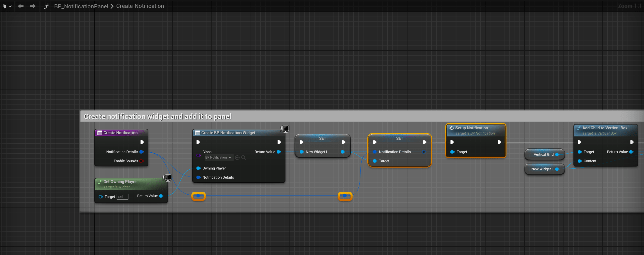The image size is (644, 255).
Task: Open the bookmarks dropdown in the toolbar
Action: point(7,6)
